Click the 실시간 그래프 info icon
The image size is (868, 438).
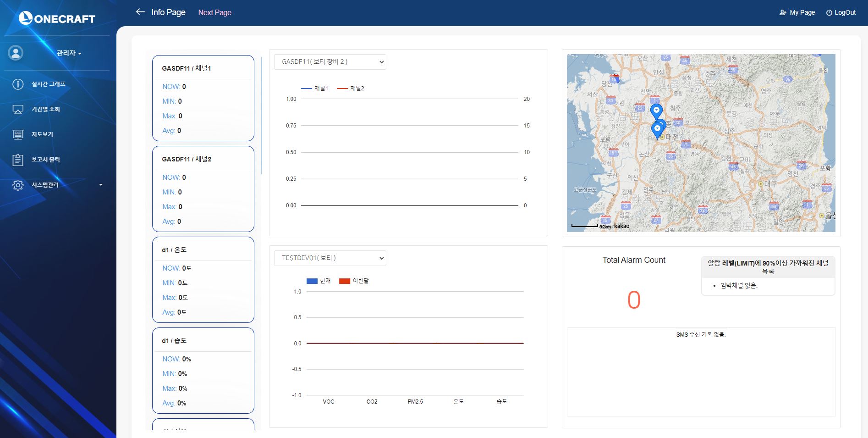[18, 84]
